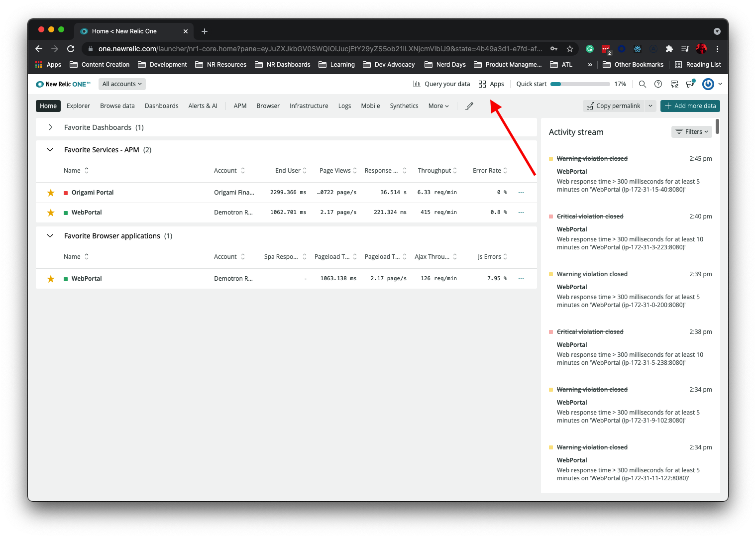Toggle the WebPortal browser application favorite star
The height and width of the screenshot is (538, 756).
51,279
